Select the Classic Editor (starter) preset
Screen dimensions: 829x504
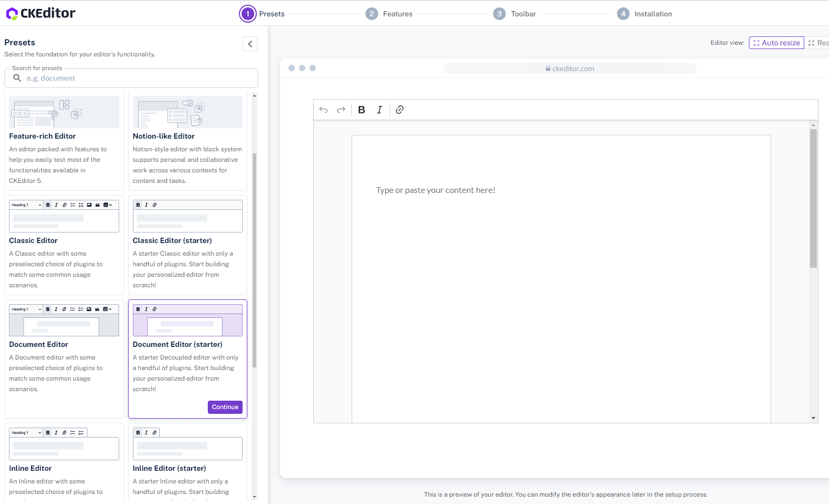click(187, 245)
